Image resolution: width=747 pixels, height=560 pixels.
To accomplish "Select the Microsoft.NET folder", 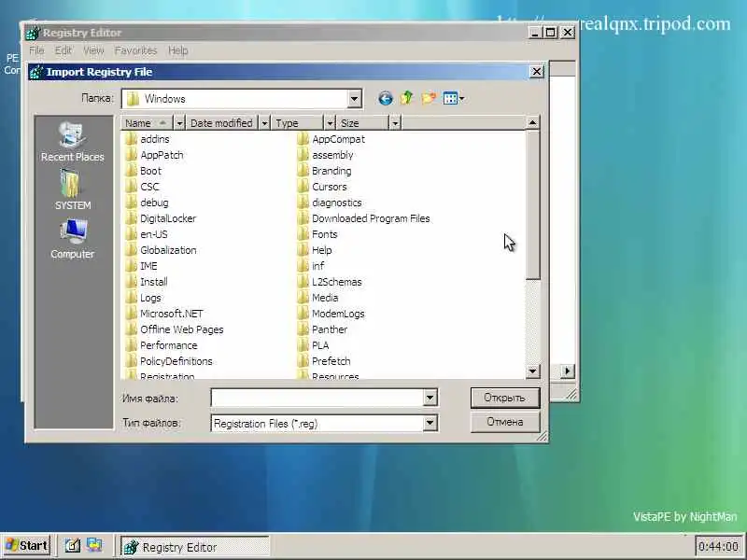I will (x=164, y=314).
